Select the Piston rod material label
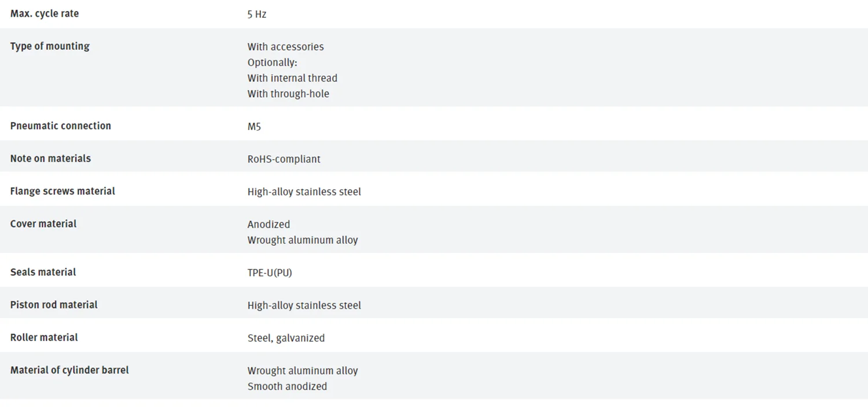The width and height of the screenshot is (868, 418). (54, 305)
